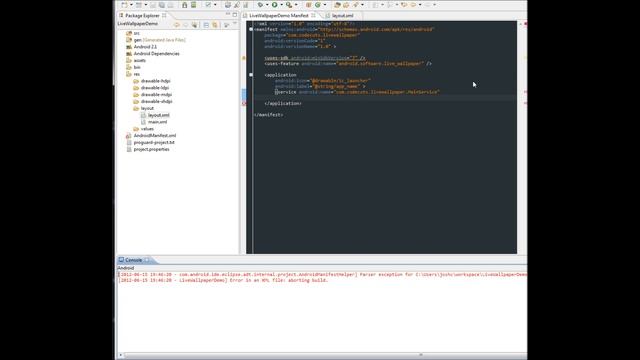Collapse the application element fold marker

coord(251,75)
